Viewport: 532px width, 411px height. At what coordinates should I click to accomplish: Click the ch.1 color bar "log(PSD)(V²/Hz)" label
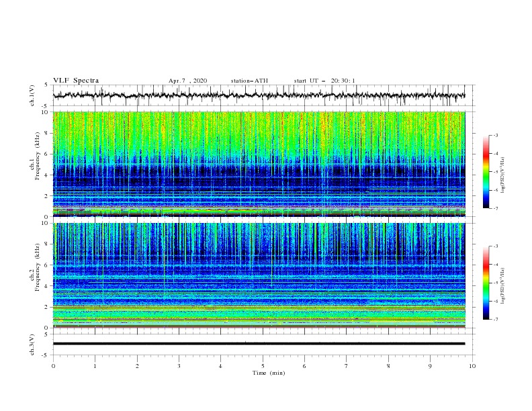pyautogui.click(x=502, y=175)
